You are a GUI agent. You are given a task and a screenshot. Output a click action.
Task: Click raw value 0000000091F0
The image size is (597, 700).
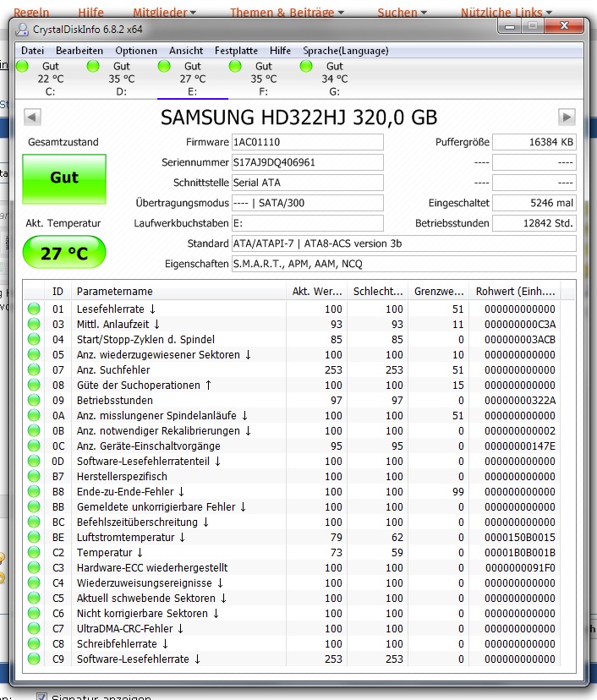pyautogui.click(x=520, y=567)
